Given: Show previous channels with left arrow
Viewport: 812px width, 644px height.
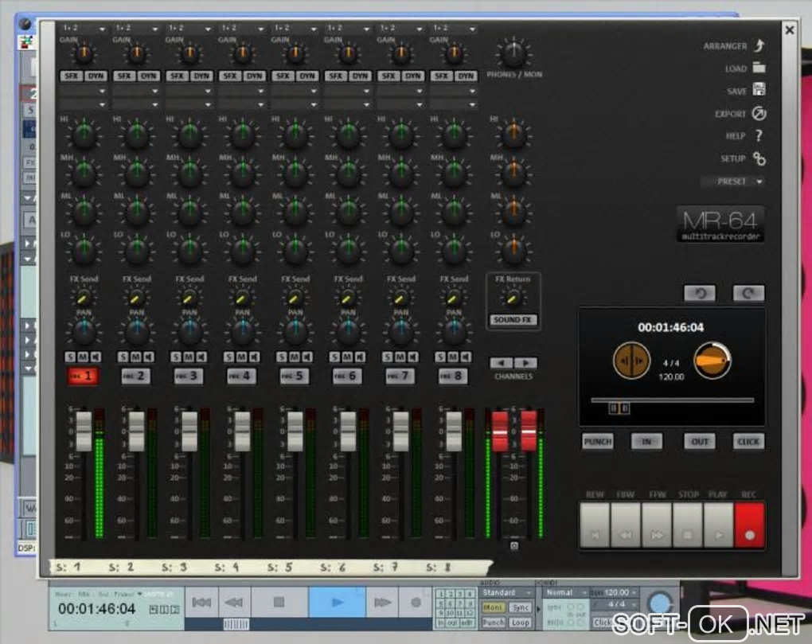Looking at the screenshot, I should click(x=501, y=363).
